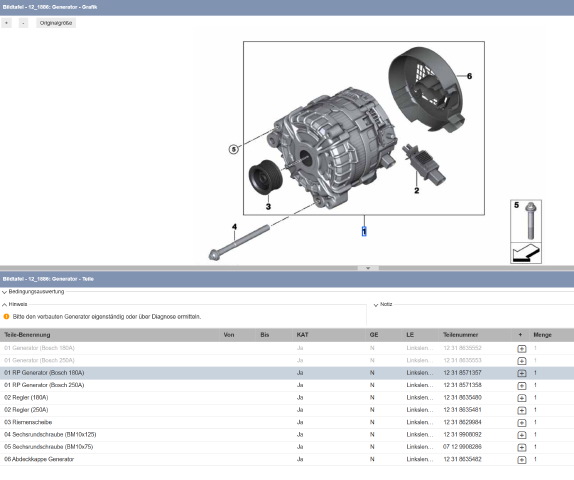Click part number 12 31 8635480

tap(462, 398)
